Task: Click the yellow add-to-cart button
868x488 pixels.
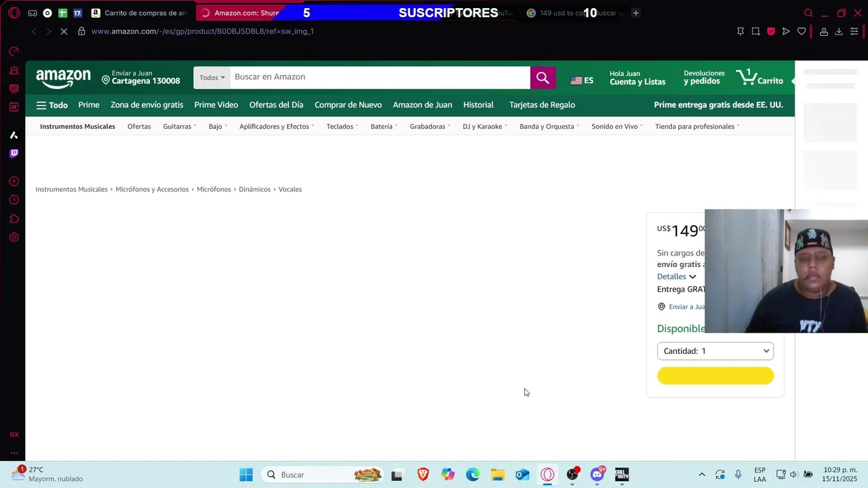Action: click(x=715, y=375)
